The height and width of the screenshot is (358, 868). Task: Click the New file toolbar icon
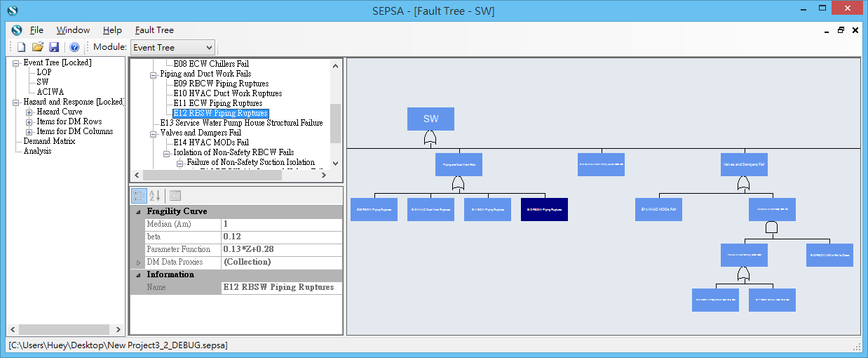click(x=21, y=47)
